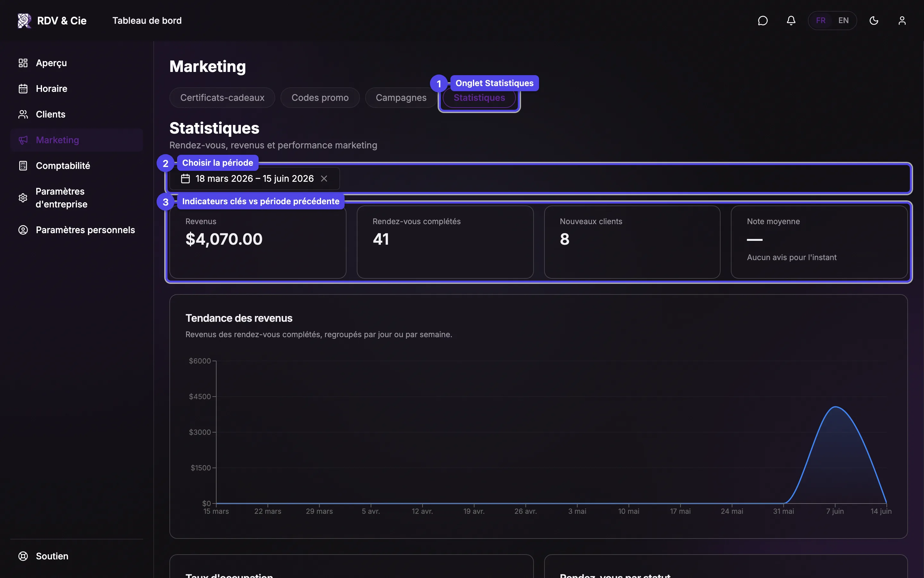924x578 pixels.
Task: Click the '29 mars' axis label
Action: pos(319,511)
